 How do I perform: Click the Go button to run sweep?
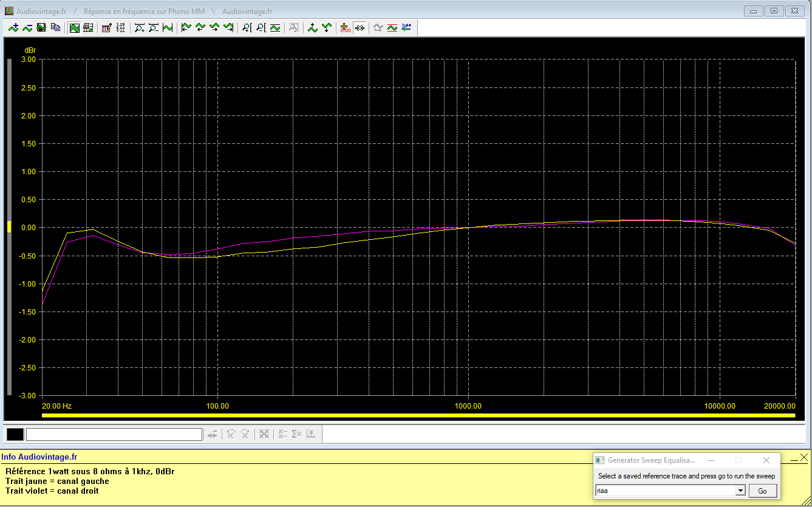pos(762,491)
